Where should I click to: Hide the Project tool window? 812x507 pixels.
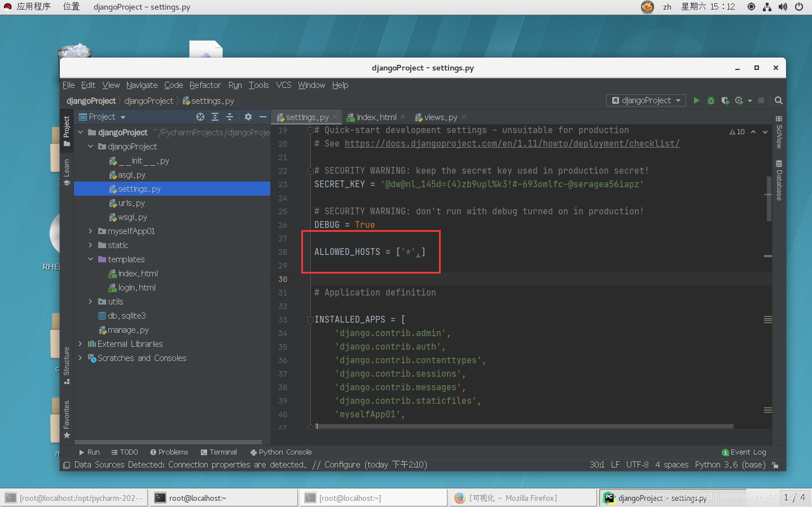(262, 117)
